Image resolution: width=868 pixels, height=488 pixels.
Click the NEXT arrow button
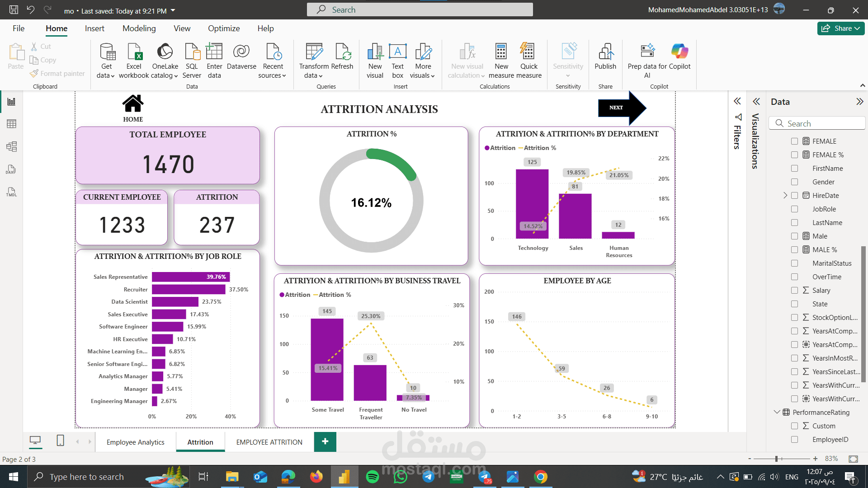622,108
